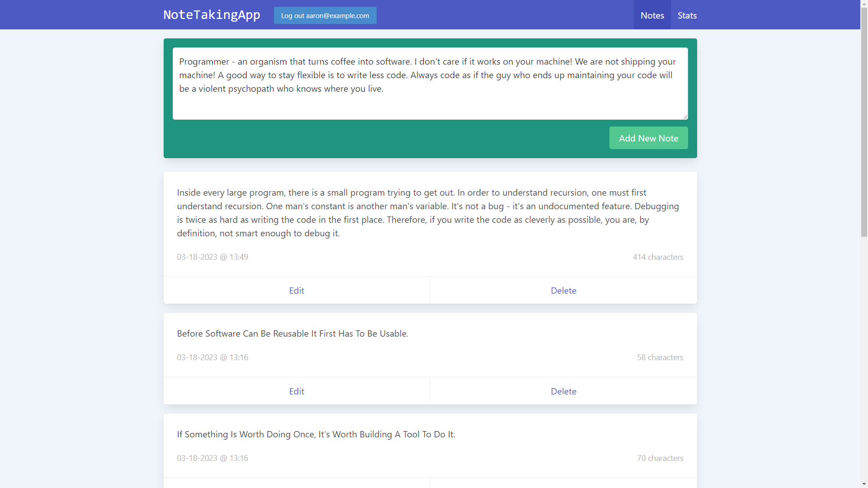Click the scrollbar down arrow

pos(864,484)
